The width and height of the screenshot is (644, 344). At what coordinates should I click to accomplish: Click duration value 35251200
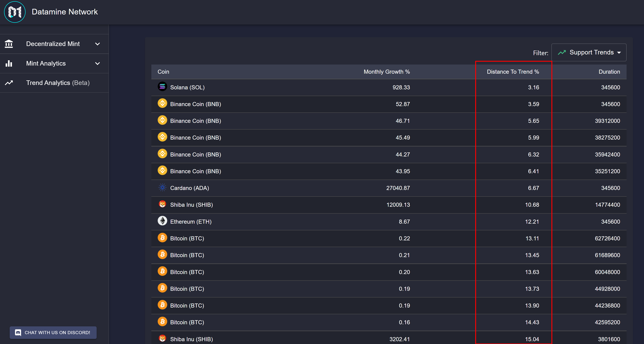[x=607, y=171]
